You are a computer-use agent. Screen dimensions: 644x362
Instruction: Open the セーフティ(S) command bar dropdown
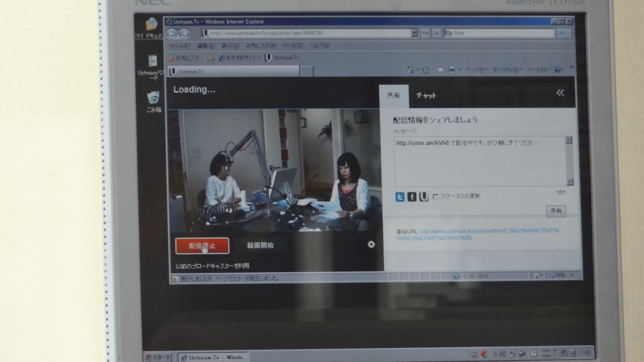(x=507, y=70)
